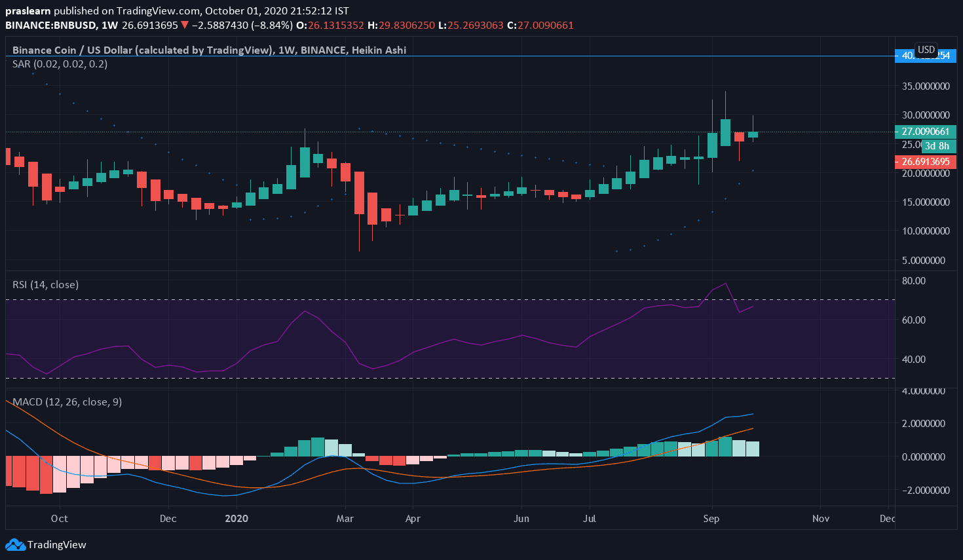Click the BINANCE:BNBUSD symbol in header
The image size is (963, 560).
pos(51,26)
